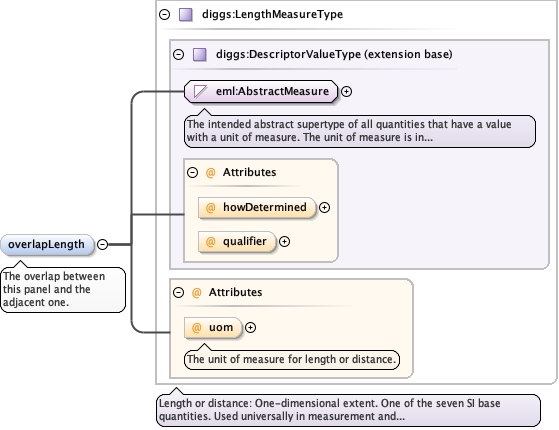
Task: Click the diggs:LengthMeasureType title text
Action: click(272, 15)
